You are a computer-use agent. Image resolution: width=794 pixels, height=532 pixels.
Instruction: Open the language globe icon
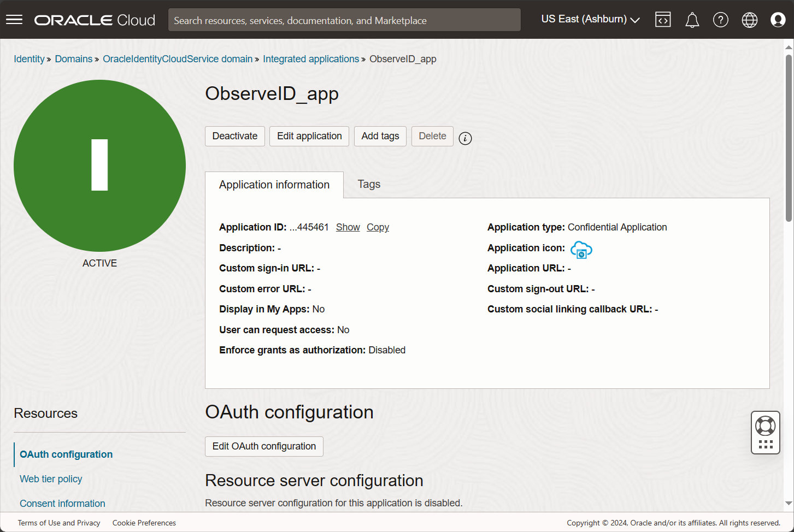(749, 20)
